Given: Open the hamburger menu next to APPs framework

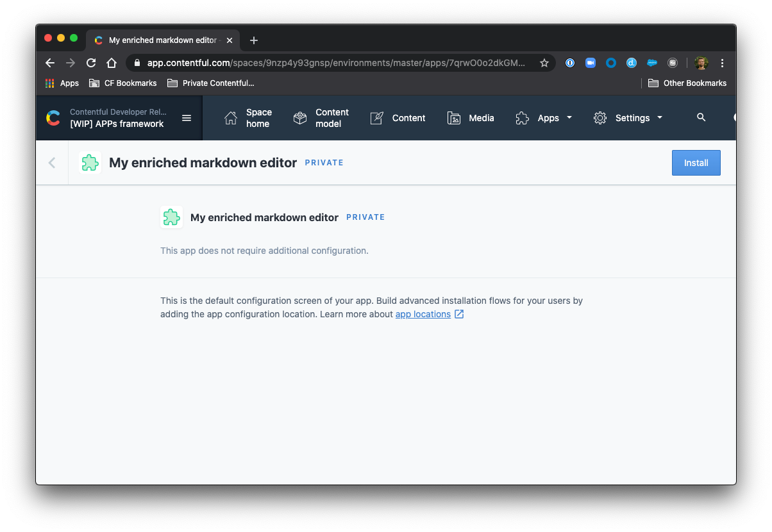Looking at the screenshot, I should [186, 117].
